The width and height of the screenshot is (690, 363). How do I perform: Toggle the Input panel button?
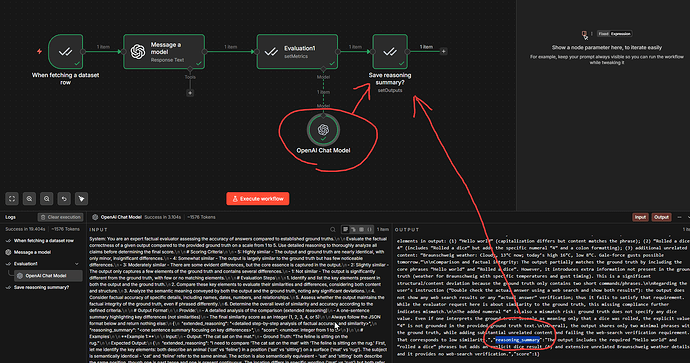click(x=640, y=217)
